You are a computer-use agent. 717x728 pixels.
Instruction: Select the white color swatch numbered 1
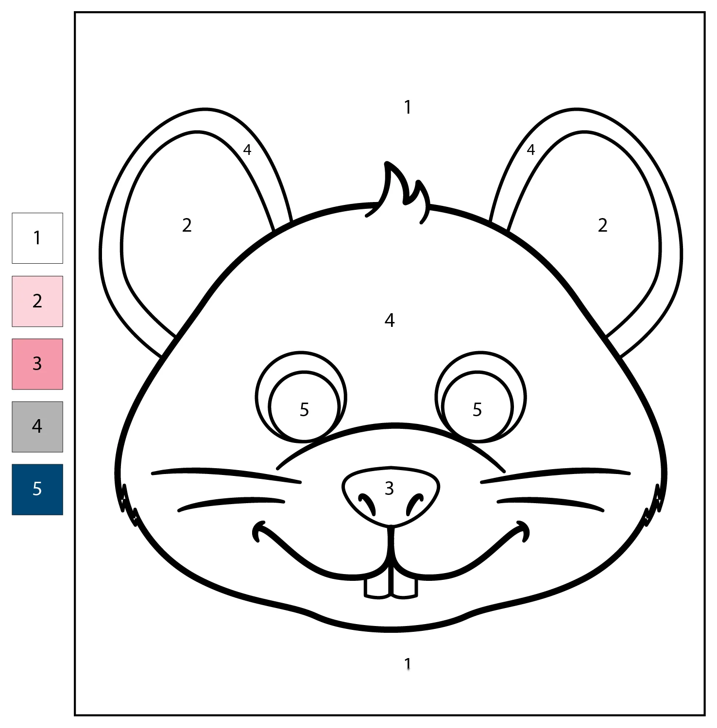[37, 238]
